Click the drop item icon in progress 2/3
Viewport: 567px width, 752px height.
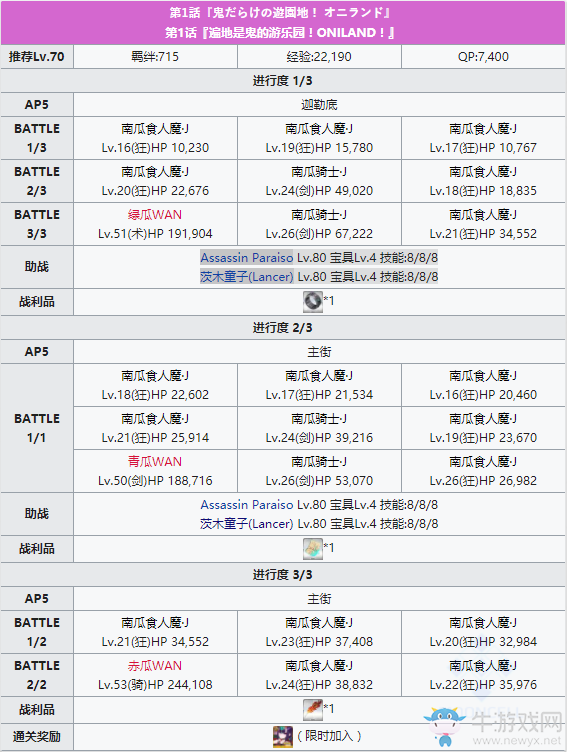click(x=313, y=549)
